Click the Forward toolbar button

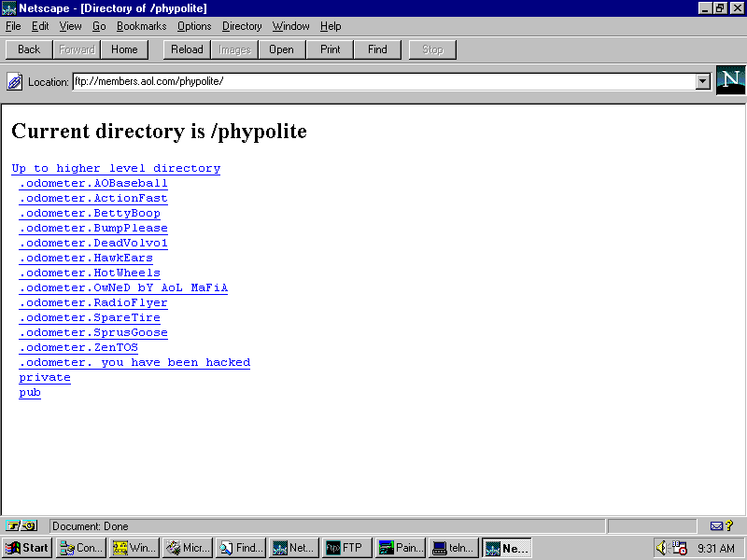pyautogui.click(x=77, y=49)
